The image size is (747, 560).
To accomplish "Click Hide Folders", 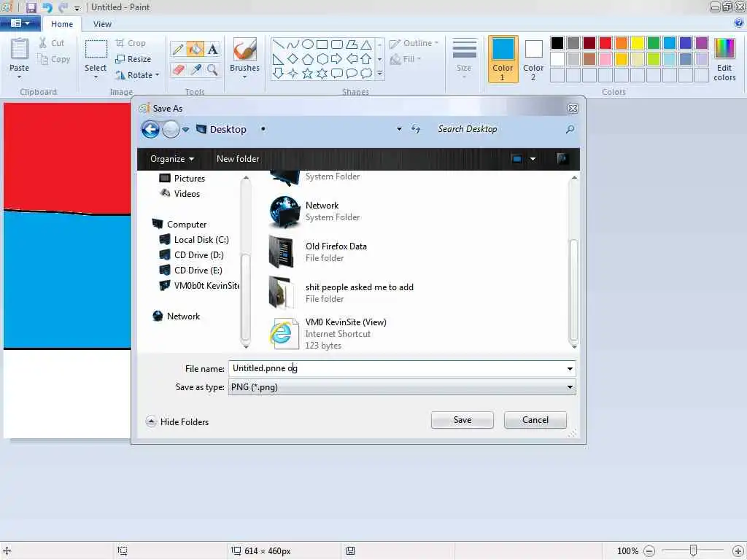I will click(177, 422).
